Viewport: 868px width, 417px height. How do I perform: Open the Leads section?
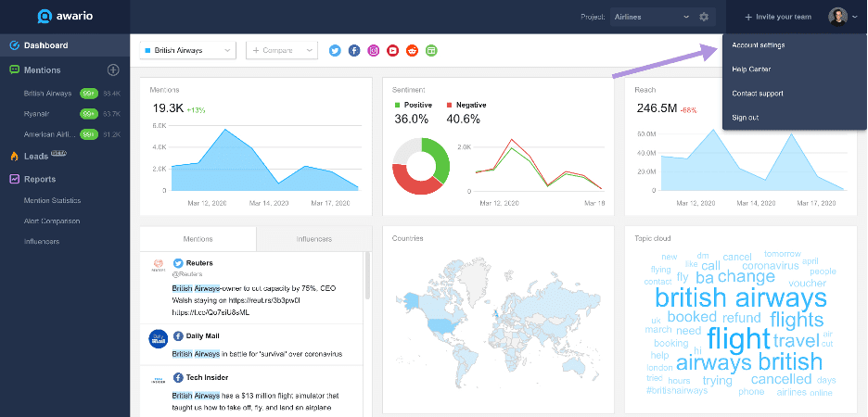click(x=36, y=157)
